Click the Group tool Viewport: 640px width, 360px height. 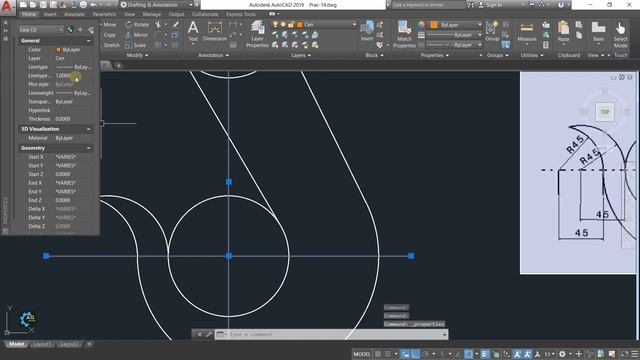click(x=492, y=31)
